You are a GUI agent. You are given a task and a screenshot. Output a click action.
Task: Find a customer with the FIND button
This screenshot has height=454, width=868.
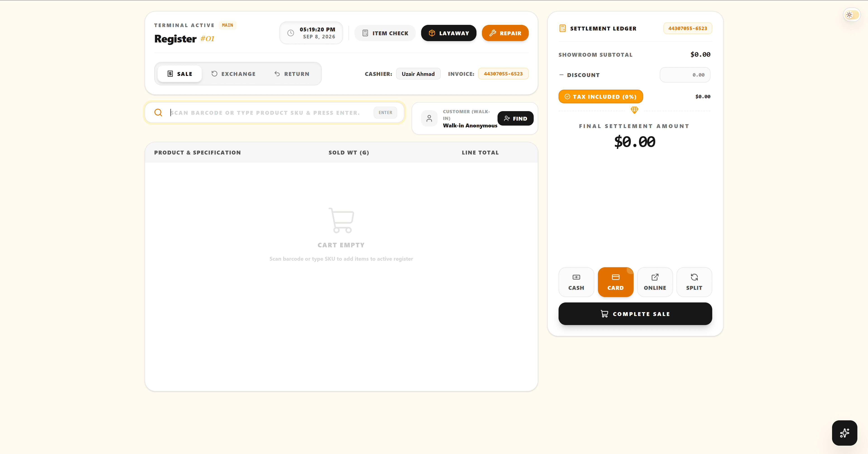click(515, 119)
